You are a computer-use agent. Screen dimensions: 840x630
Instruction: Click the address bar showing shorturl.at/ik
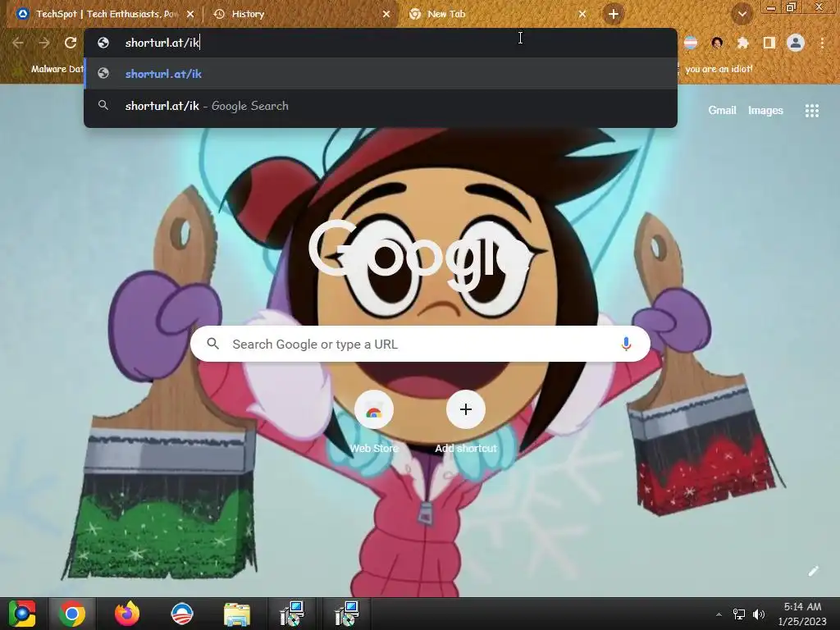(381, 43)
